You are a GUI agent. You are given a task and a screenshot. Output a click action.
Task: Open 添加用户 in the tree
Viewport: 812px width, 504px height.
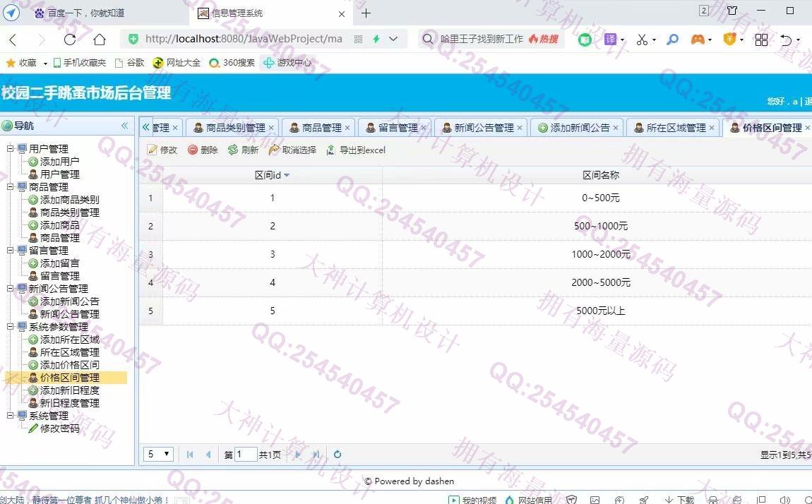click(59, 162)
